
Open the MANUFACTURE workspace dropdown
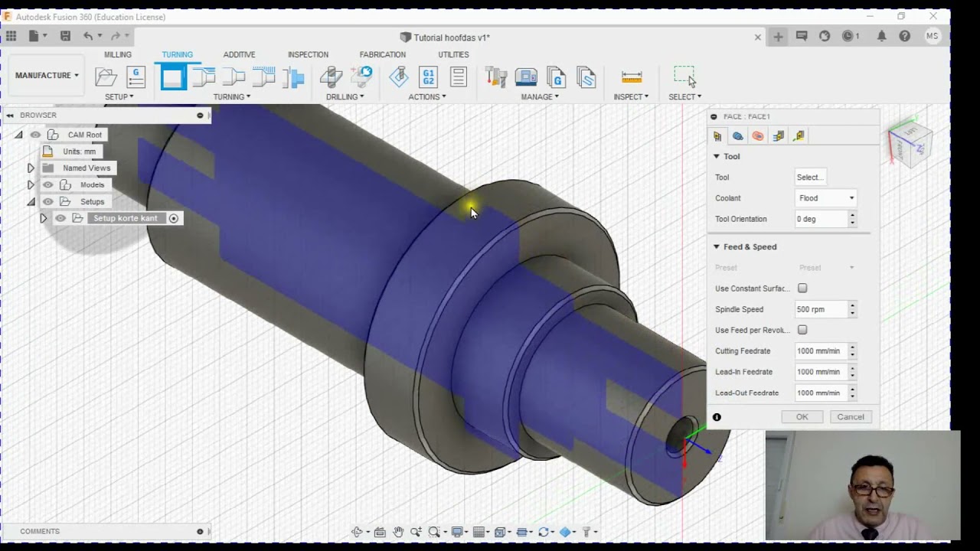47,76
